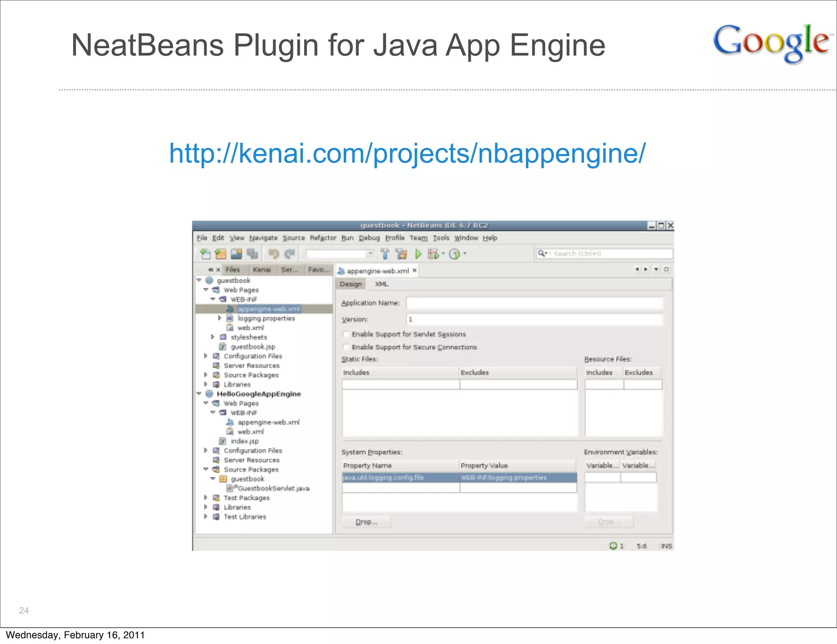Select appengine-web.xml under HelloGoogleAppEngine
This screenshot has height=644, width=837.
(269, 422)
